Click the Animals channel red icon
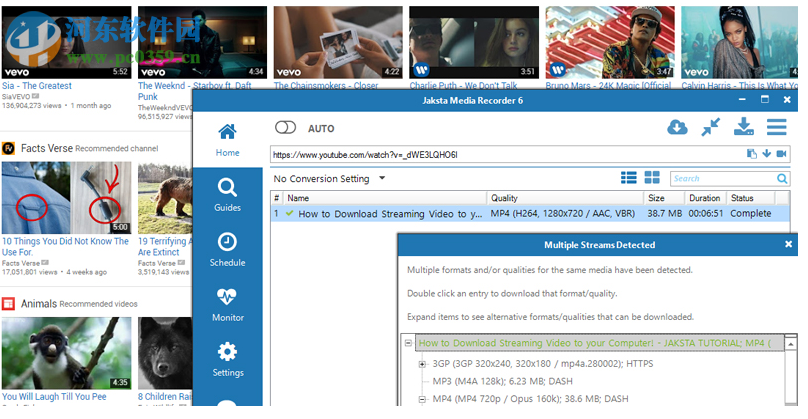The width and height of the screenshot is (808, 419). tap(8, 304)
